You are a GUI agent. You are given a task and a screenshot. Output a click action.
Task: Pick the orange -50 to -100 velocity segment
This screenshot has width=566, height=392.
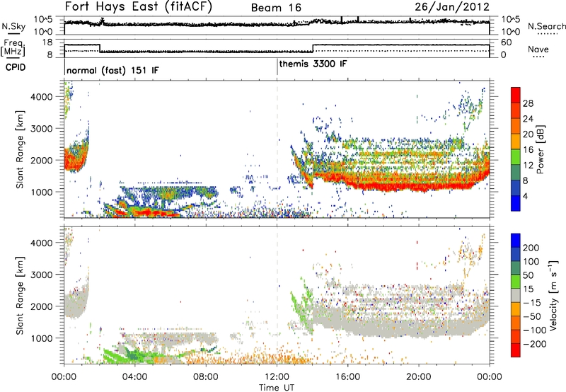coord(516,323)
